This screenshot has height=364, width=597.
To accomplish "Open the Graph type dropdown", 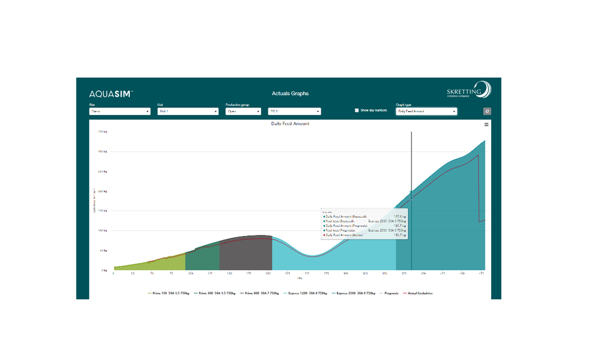I will tap(427, 111).
